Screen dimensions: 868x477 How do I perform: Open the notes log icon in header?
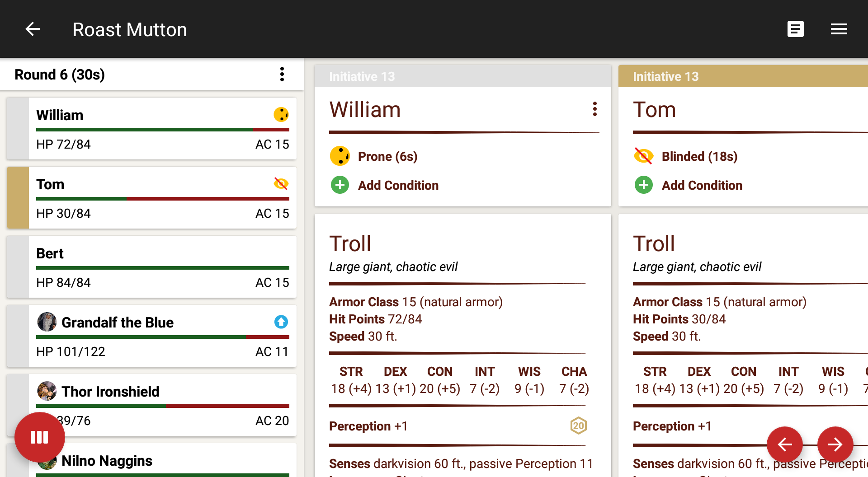795,29
